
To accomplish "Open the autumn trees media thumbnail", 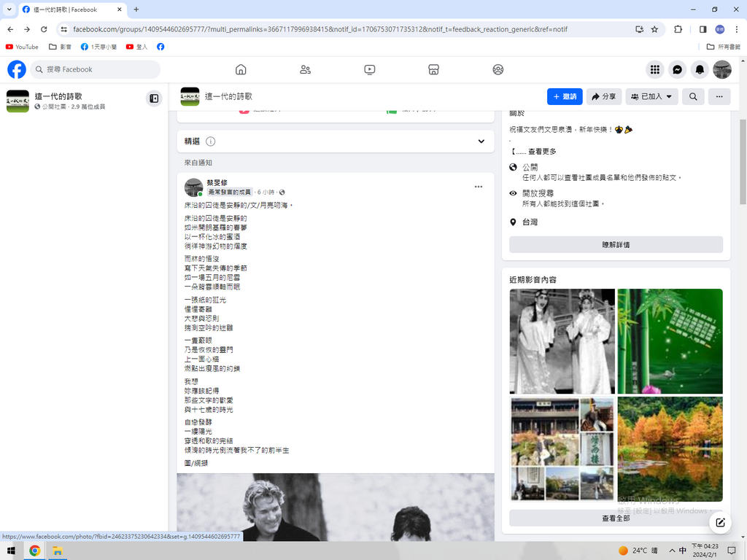I will [670, 448].
